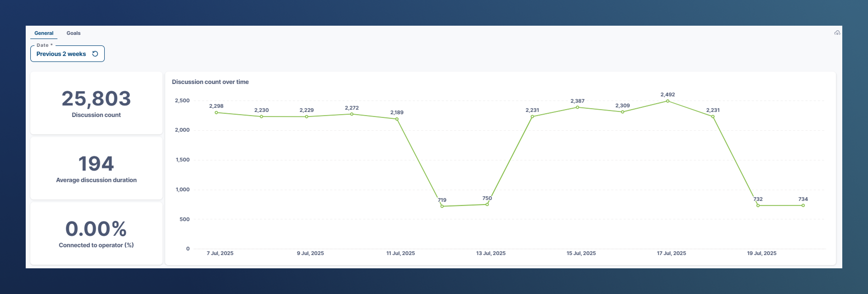Click the 2,189 point before the drop

coord(397,119)
